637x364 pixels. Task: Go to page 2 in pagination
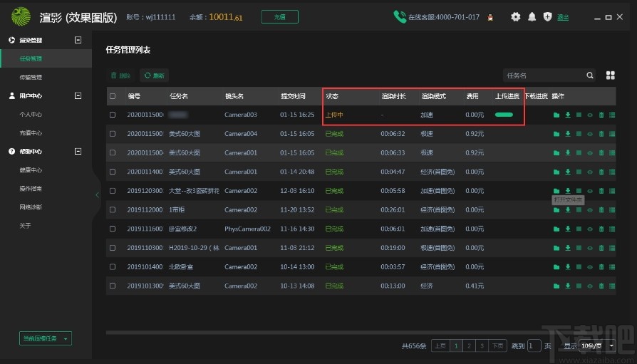469,345
